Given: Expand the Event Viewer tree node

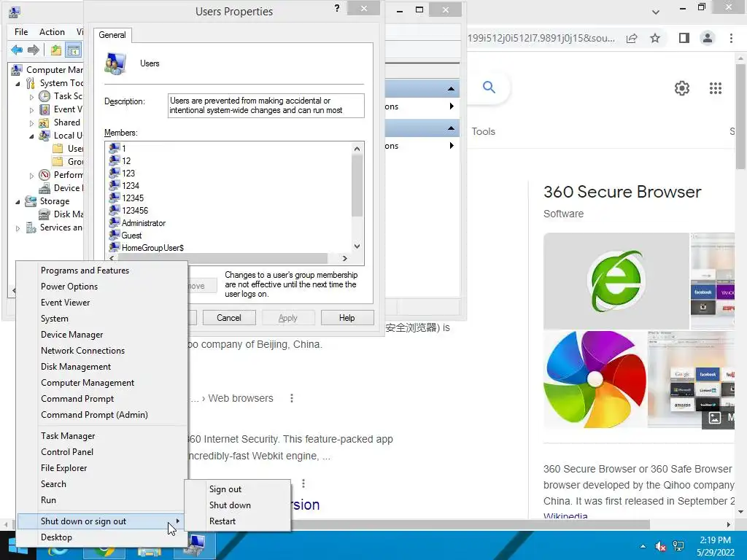Looking at the screenshot, I should [31, 110].
